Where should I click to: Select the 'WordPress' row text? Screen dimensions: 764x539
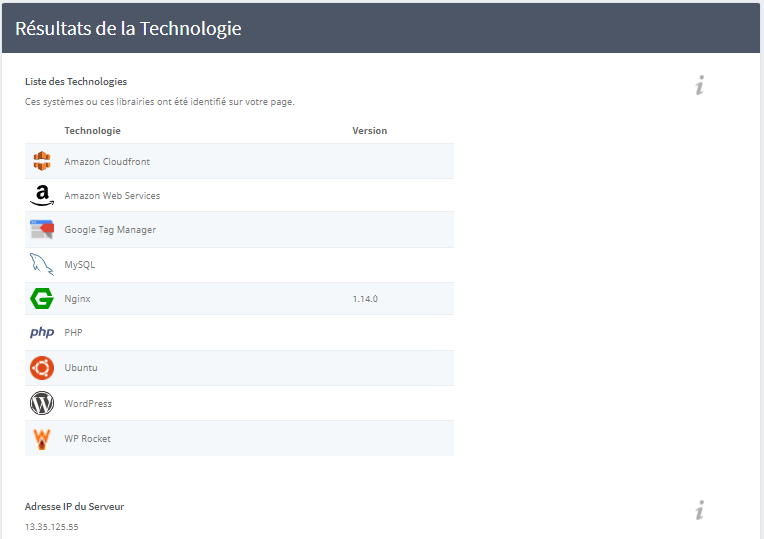(x=88, y=404)
